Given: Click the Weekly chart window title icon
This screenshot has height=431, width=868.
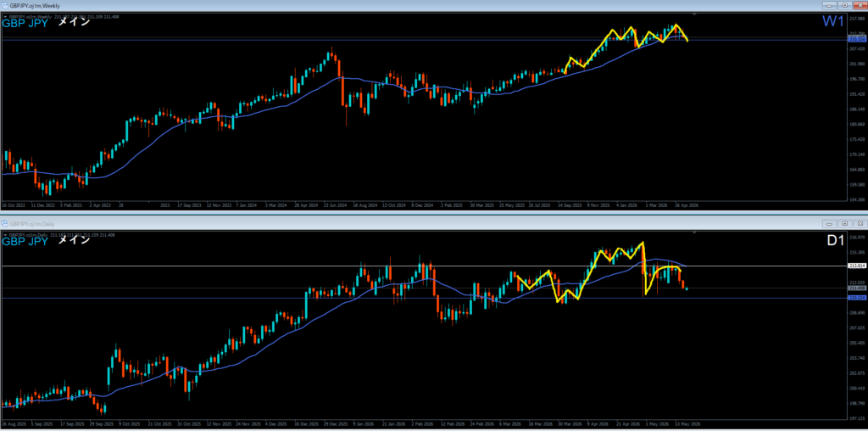Looking at the screenshot, I should [x=5, y=5].
